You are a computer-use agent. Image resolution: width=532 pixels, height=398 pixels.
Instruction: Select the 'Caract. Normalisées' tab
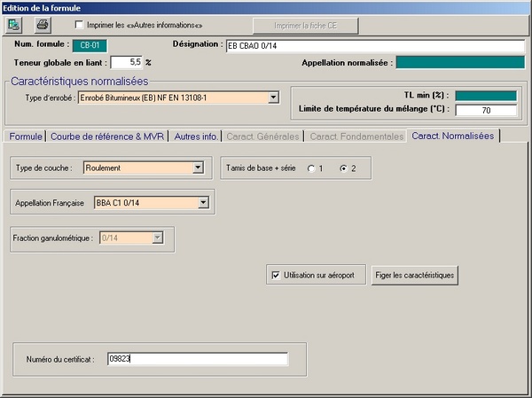[x=451, y=136]
